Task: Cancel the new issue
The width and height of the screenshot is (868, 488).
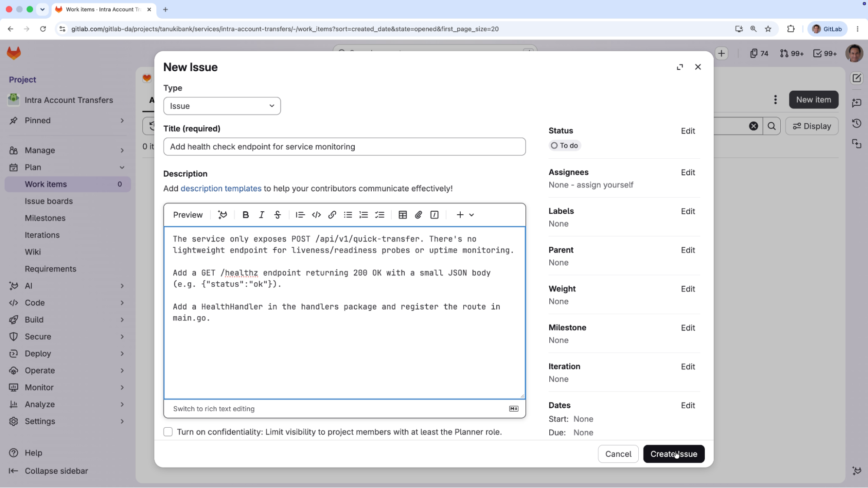Action: [618, 454]
